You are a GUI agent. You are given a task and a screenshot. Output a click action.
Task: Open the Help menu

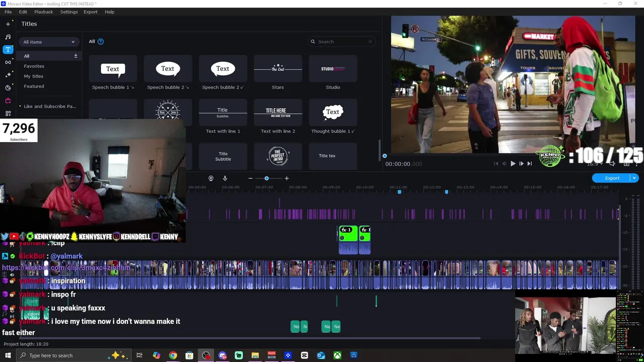click(109, 12)
